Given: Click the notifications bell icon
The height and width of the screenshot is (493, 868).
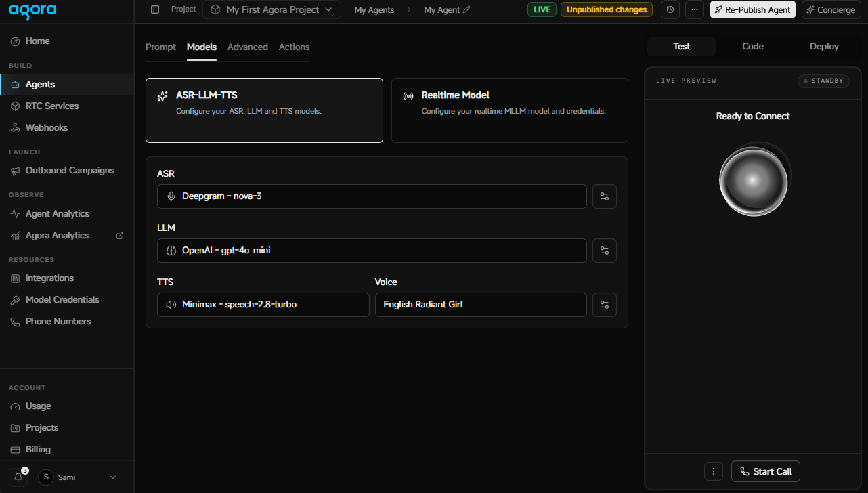Looking at the screenshot, I should pyautogui.click(x=19, y=477).
